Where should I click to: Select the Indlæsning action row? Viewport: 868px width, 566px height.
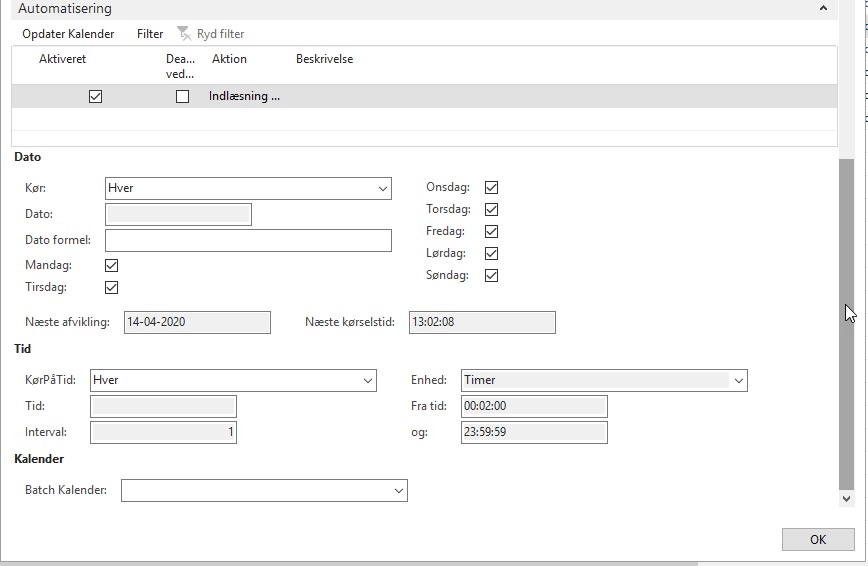(244, 97)
